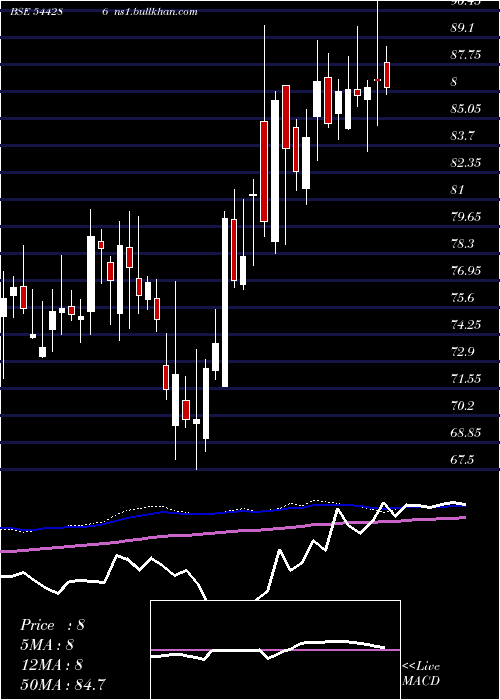Click the BSE 54428 symbol label

coord(37,12)
